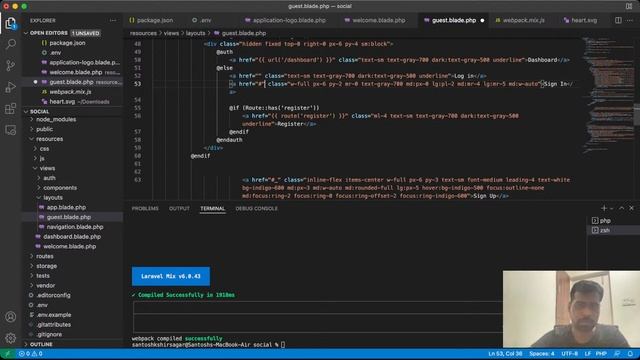
Task: Collapse the views folder
Action: pos(47,168)
